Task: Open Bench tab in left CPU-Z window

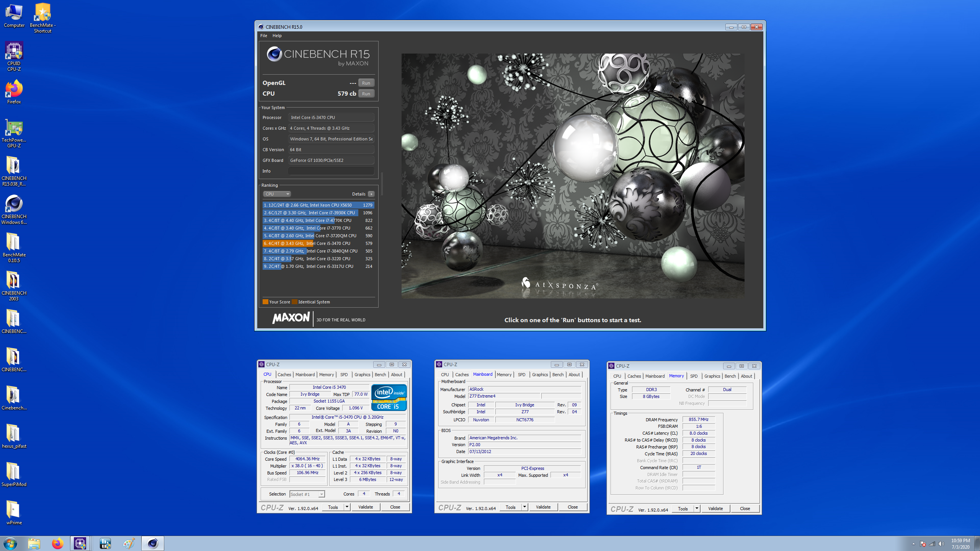Action: pyautogui.click(x=380, y=375)
